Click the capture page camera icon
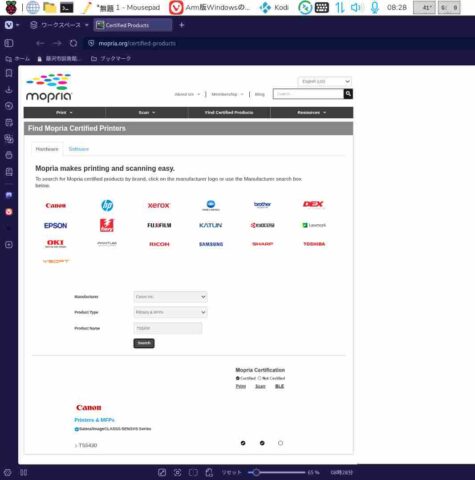The image size is (475, 480). (177, 472)
